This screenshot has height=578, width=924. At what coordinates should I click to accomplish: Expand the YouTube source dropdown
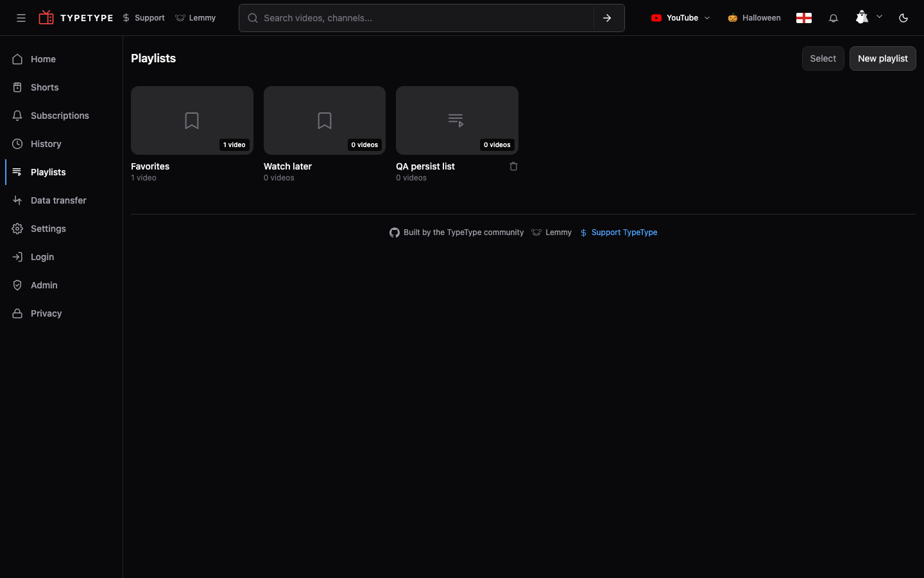tap(681, 18)
